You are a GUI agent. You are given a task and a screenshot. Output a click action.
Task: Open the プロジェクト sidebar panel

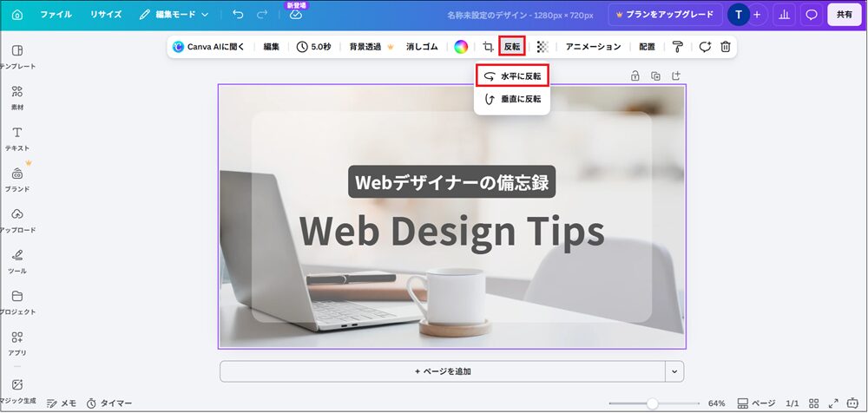pyautogui.click(x=17, y=303)
